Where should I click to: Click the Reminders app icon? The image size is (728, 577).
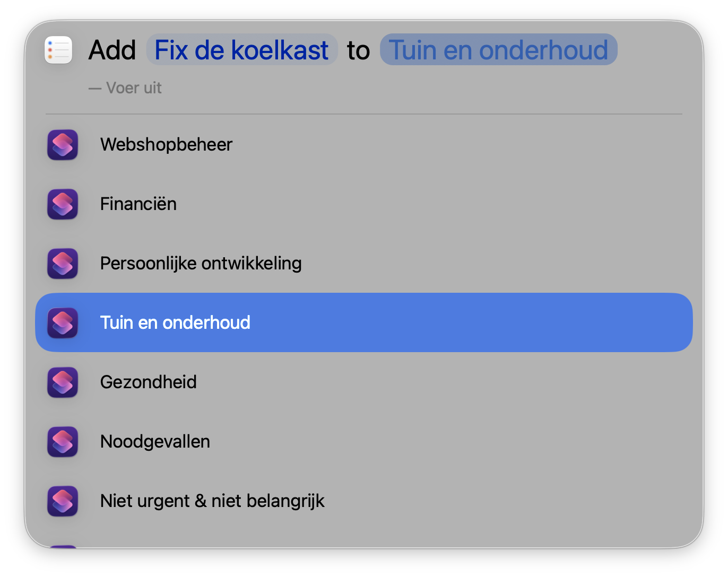58,50
